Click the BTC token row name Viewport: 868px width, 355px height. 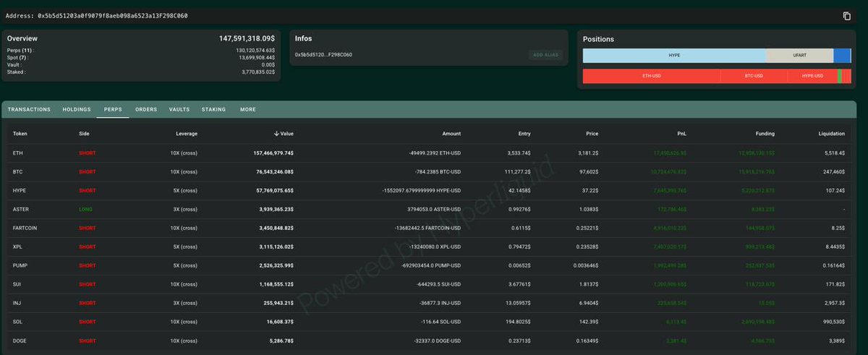[x=18, y=172]
